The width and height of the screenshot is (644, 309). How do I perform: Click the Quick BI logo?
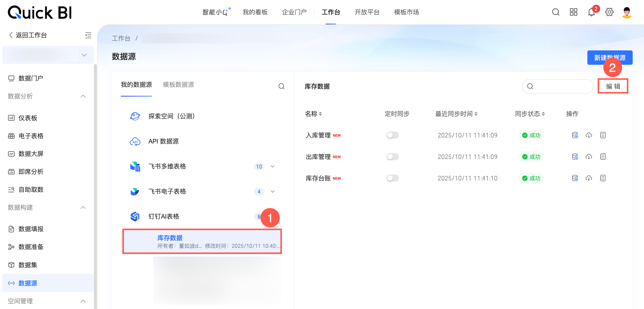coord(40,13)
